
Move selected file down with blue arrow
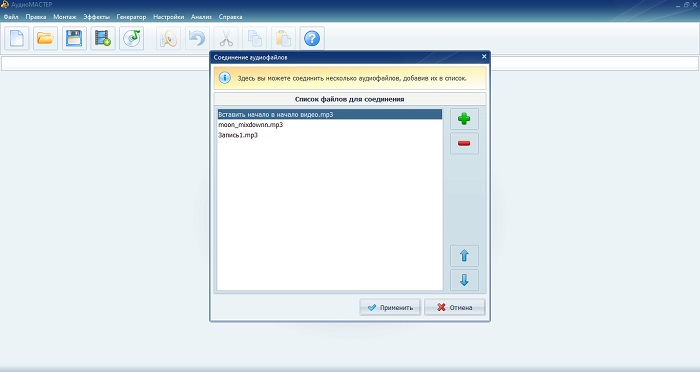pos(464,280)
